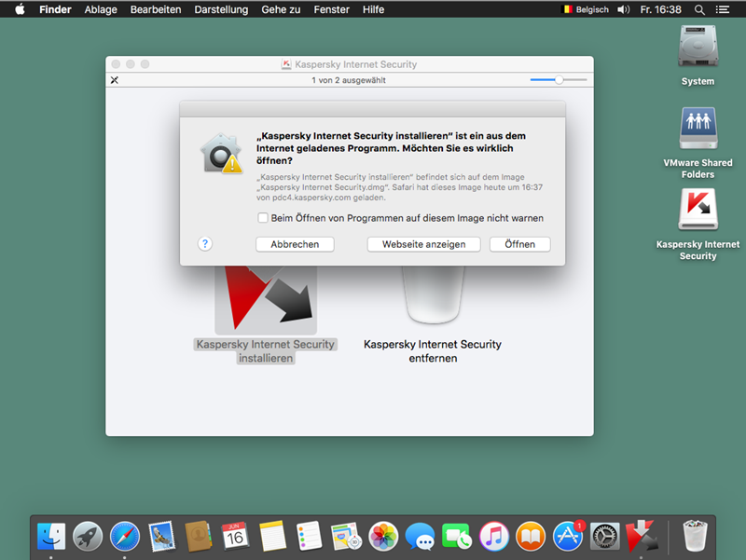Launch Safari from the Dock
Screen dimensions: 746x560
[125, 536]
